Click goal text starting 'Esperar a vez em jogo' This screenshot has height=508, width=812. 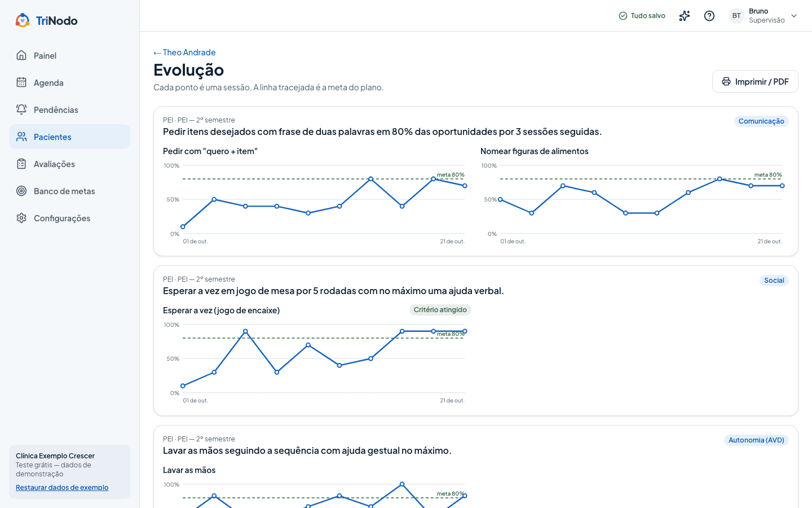coord(333,291)
